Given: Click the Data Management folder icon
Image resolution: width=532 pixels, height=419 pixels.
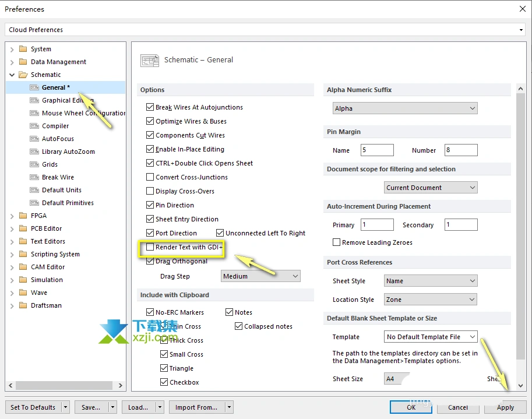Looking at the screenshot, I should coord(23,62).
